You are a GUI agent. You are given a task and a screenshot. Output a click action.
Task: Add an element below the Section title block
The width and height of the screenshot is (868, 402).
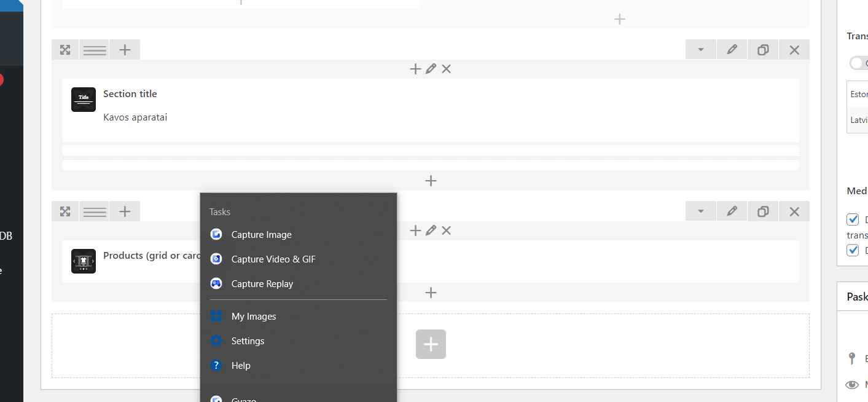(431, 181)
